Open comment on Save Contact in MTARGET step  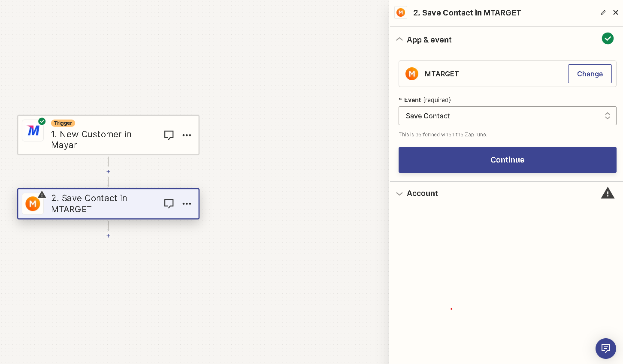169,204
